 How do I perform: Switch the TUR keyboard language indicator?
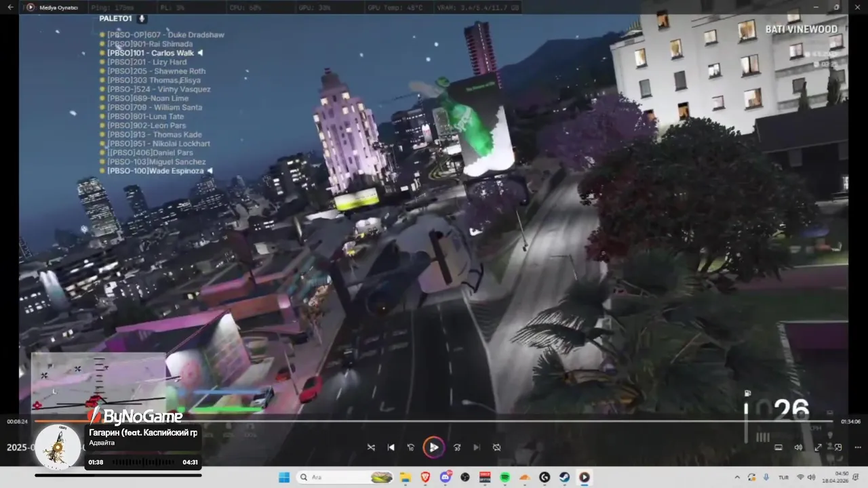[783, 477]
